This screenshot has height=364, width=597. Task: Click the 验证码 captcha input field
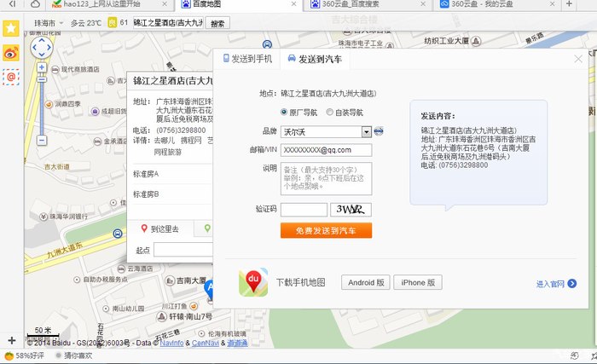tap(304, 210)
